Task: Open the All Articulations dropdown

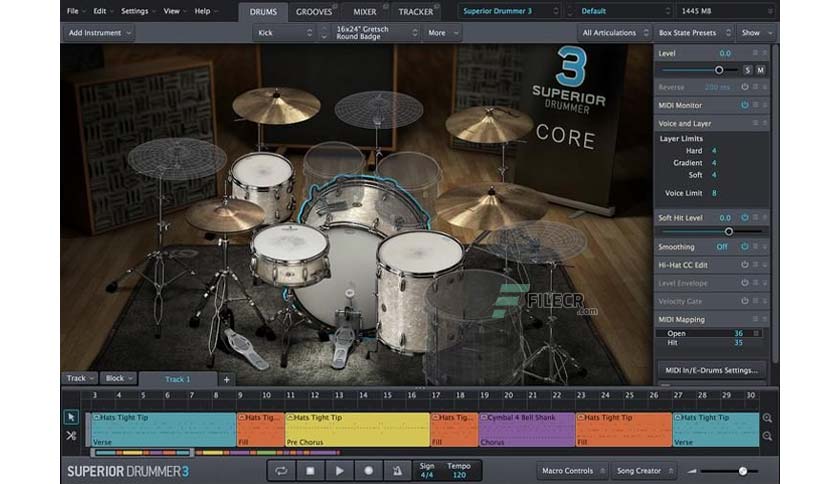Action: [x=615, y=33]
